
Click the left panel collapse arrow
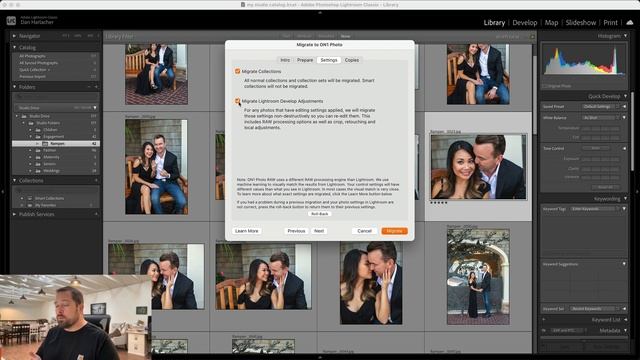(x=2, y=191)
